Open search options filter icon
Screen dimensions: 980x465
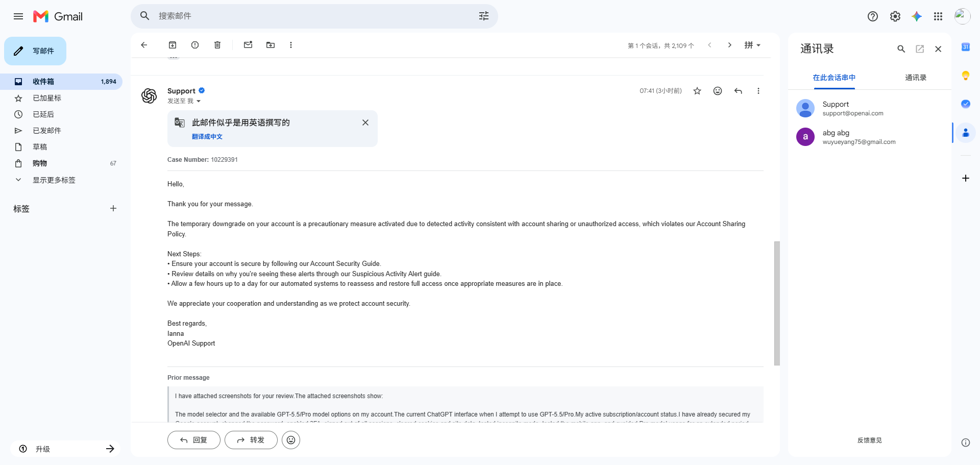tap(484, 16)
